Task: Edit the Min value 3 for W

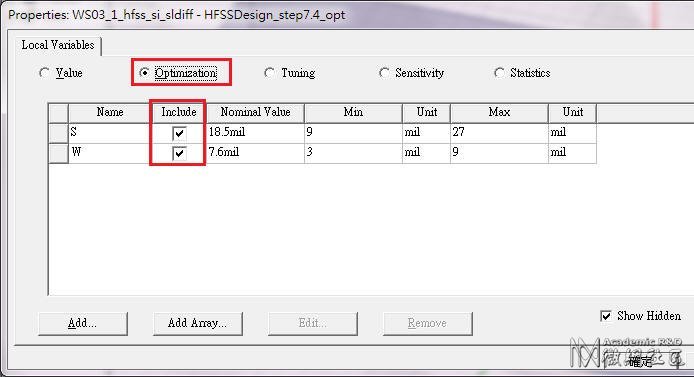Action: tap(353, 153)
